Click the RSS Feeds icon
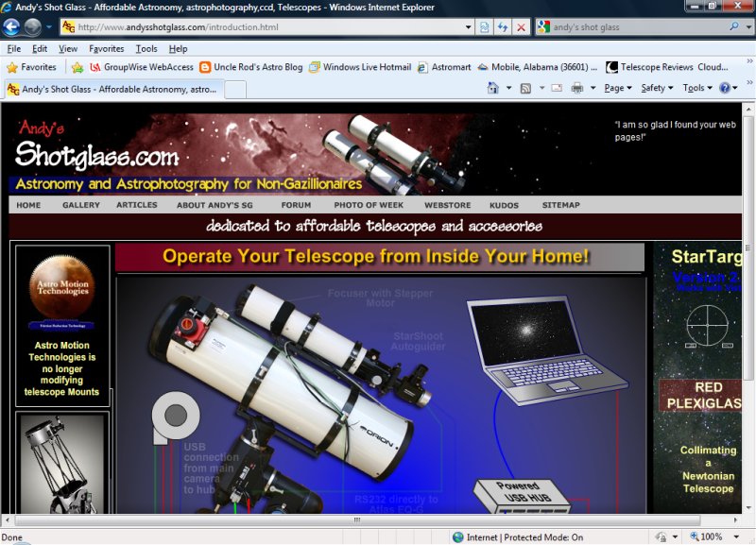Viewport: 756px width, 545px height. [525, 88]
